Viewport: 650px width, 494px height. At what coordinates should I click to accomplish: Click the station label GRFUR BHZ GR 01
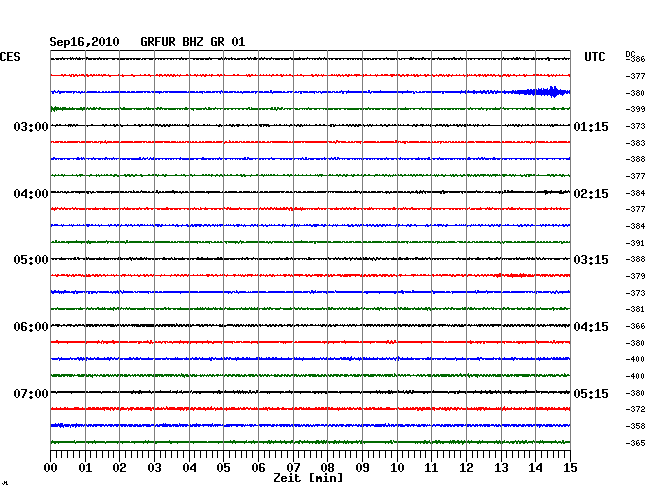point(193,42)
